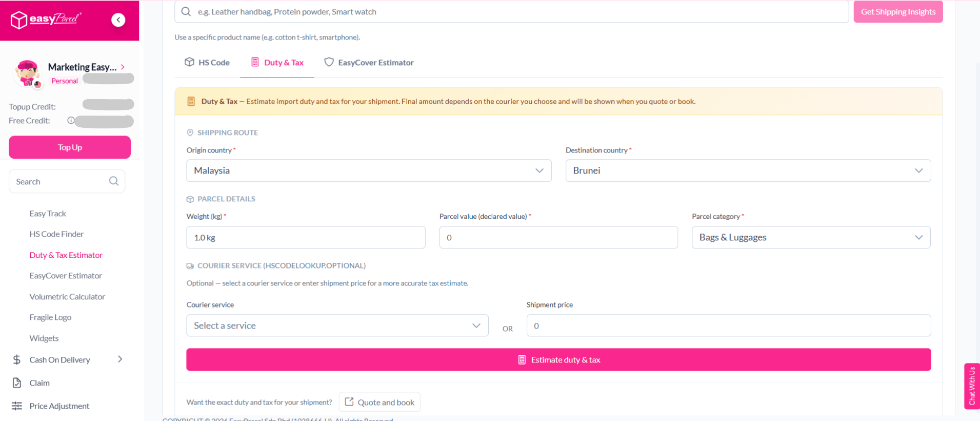Screen dimensions: 980x421
Task: Open the Chat With Us widget
Action: pos(972,386)
